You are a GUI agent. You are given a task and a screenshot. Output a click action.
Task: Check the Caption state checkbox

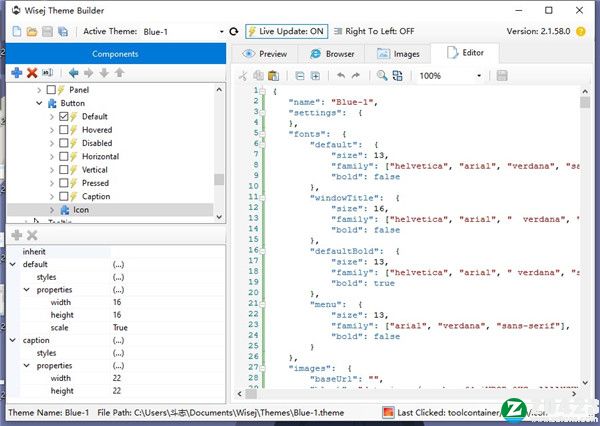(x=64, y=196)
